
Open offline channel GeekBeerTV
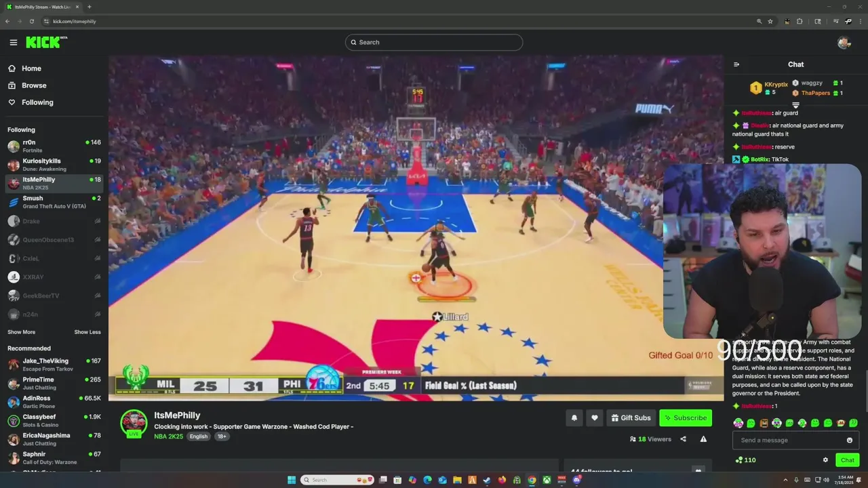point(54,296)
